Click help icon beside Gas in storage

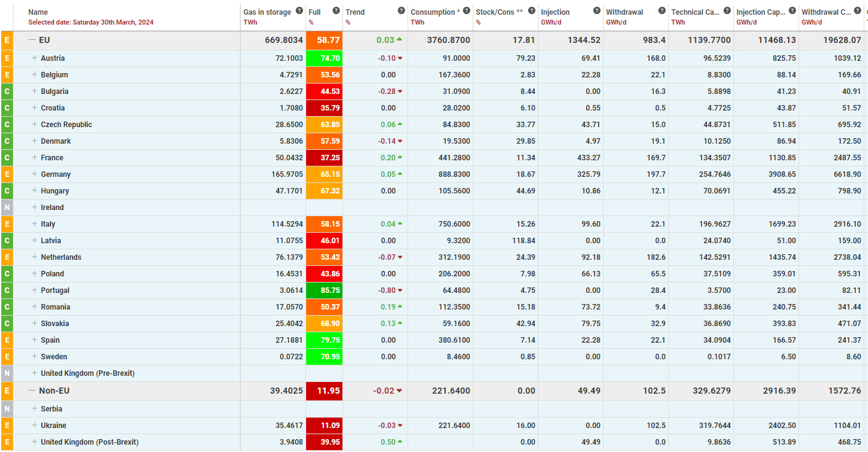point(299,10)
